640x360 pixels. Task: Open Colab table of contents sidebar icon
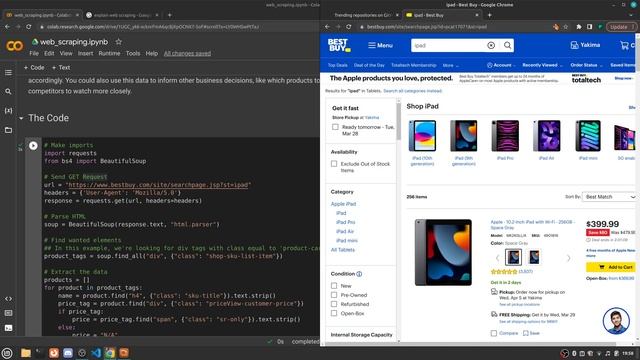(8, 73)
